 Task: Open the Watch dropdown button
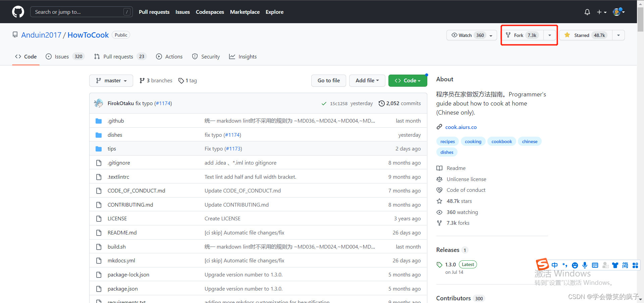coord(472,35)
